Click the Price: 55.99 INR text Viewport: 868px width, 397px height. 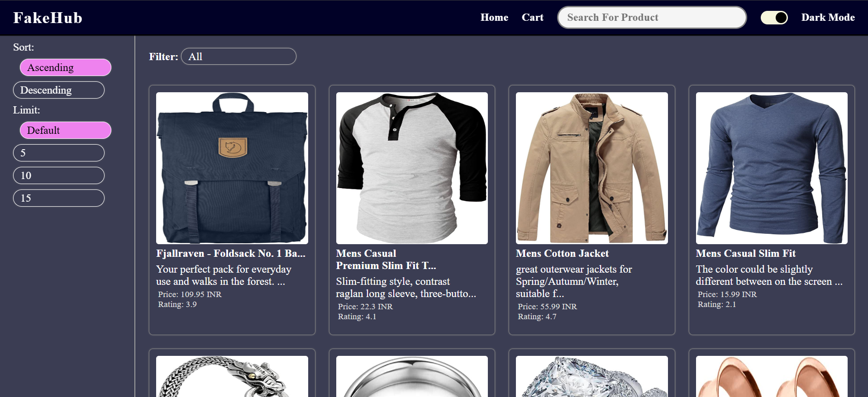click(547, 307)
